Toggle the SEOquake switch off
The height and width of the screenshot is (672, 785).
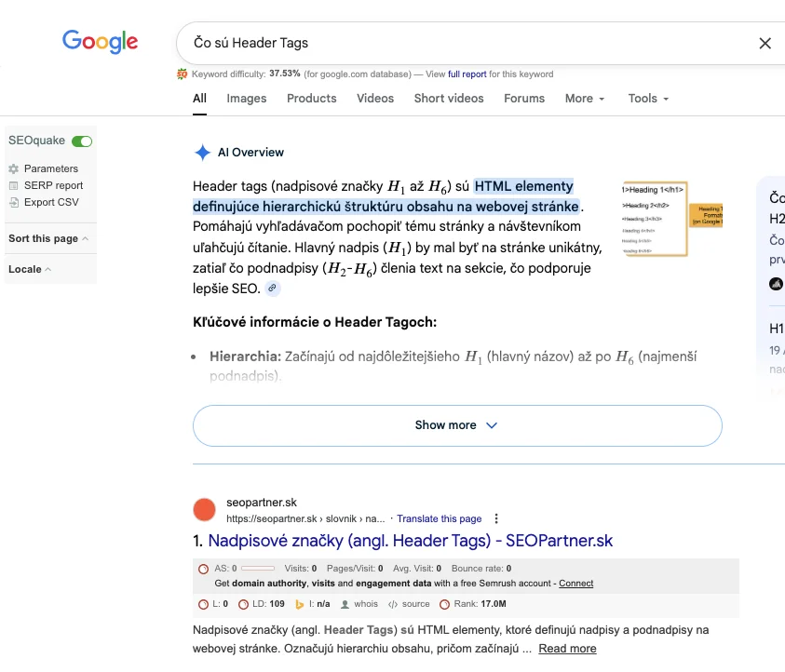(82, 141)
